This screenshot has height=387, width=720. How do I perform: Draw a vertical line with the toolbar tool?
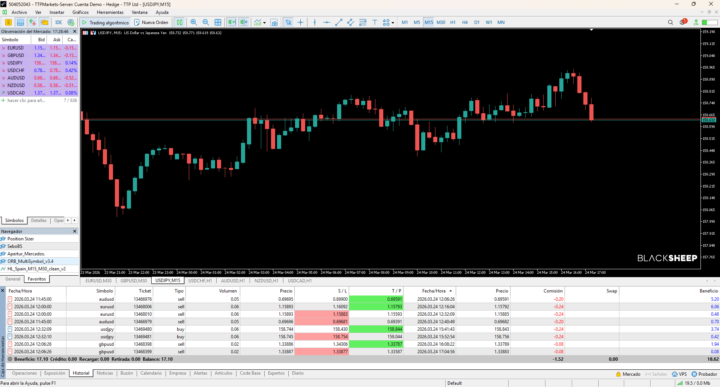click(x=315, y=22)
